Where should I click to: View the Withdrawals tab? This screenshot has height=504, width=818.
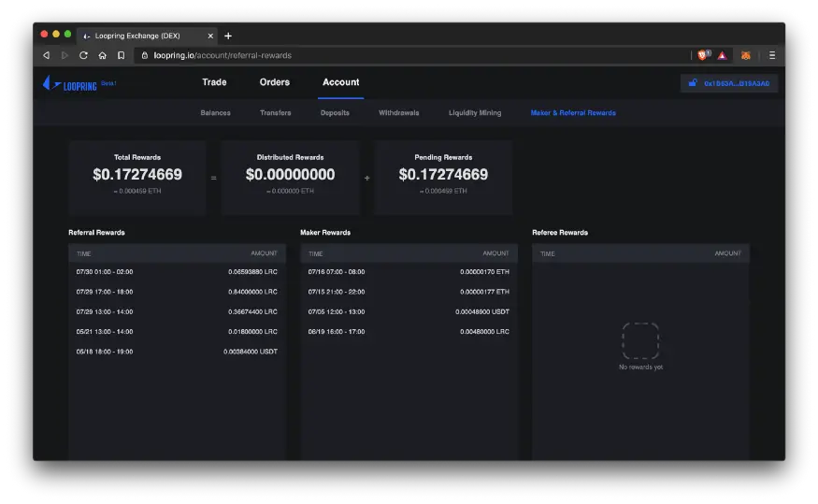point(398,113)
